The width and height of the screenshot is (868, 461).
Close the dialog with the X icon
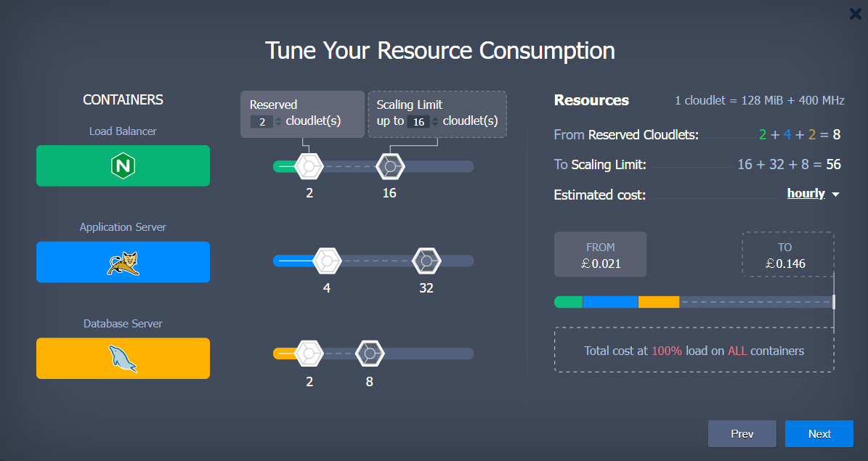click(855, 14)
